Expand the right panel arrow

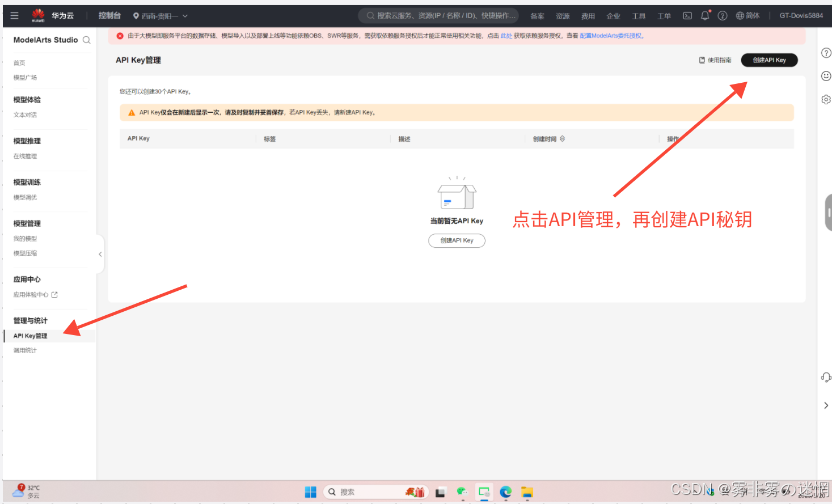(x=826, y=405)
